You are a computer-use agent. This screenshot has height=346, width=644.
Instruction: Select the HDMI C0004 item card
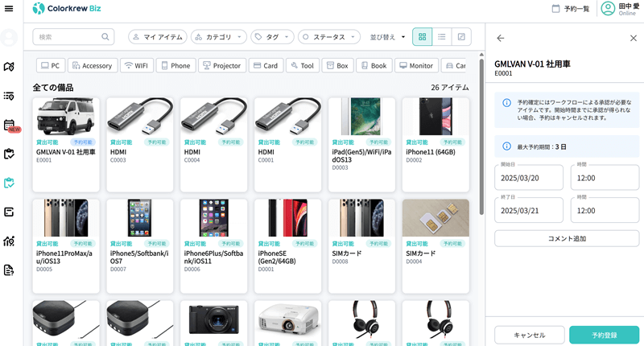pos(213,145)
